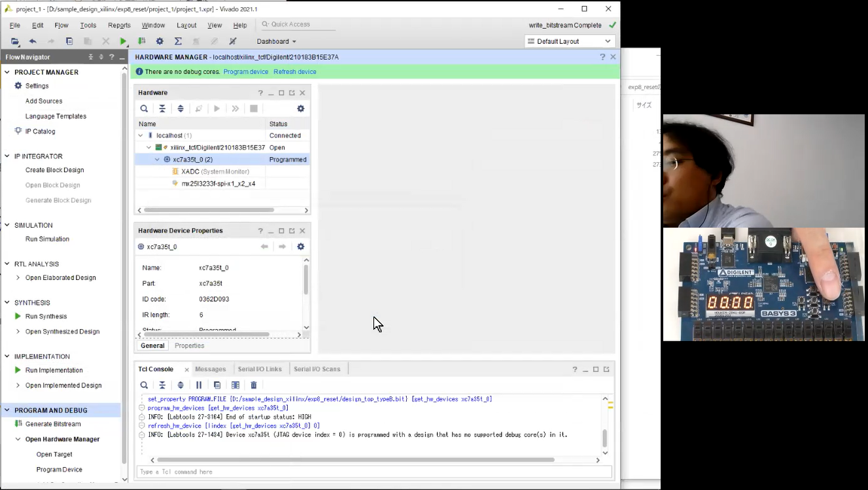
Task: Collapse the xc7a35t_0 device tree node
Action: pyautogui.click(x=157, y=160)
